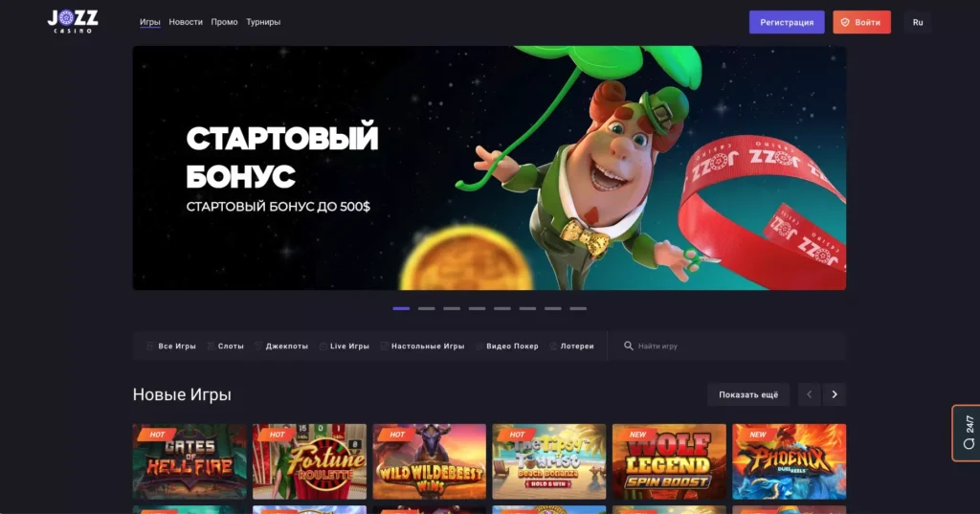Select the fifth banner slide indicator
The image size is (980, 514).
point(502,308)
